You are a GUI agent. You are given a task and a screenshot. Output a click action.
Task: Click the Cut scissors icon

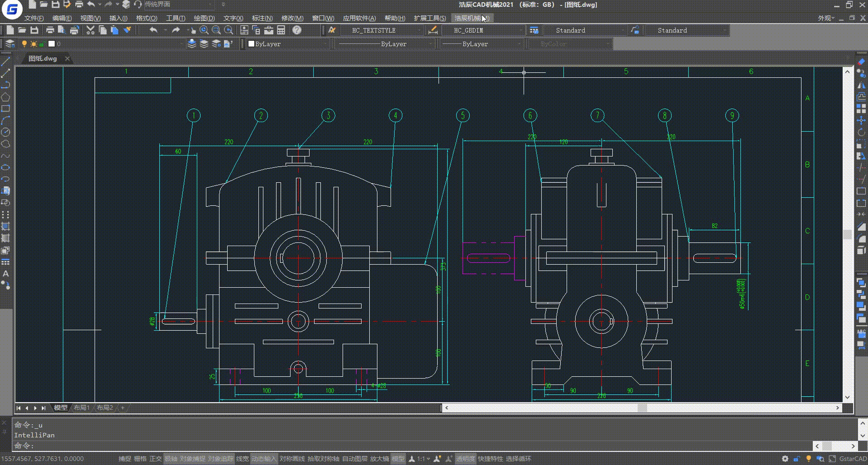91,30
